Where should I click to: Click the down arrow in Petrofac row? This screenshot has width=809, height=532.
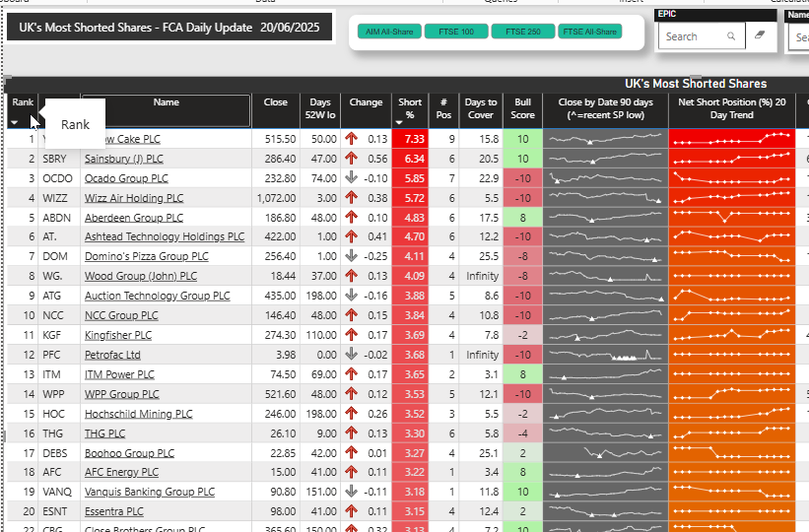click(352, 355)
